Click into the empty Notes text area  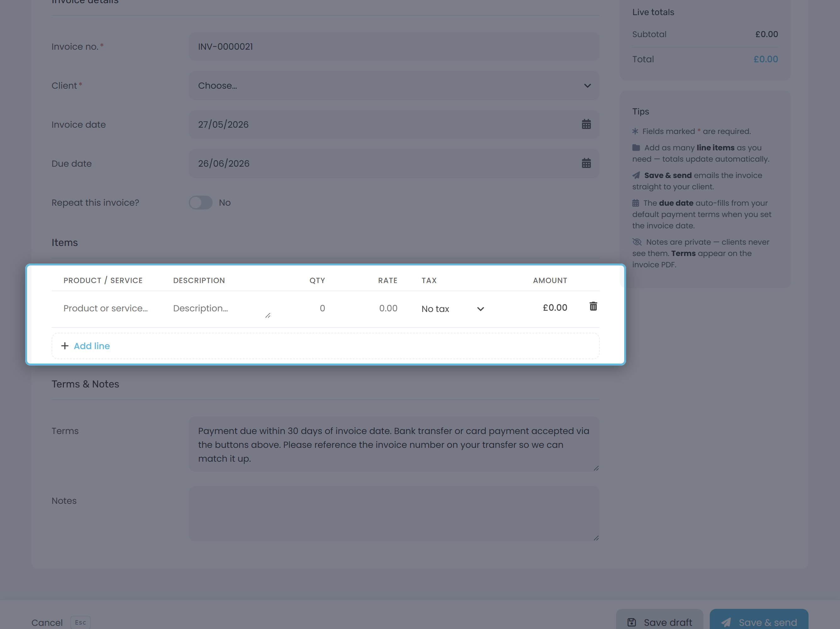point(394,514)
